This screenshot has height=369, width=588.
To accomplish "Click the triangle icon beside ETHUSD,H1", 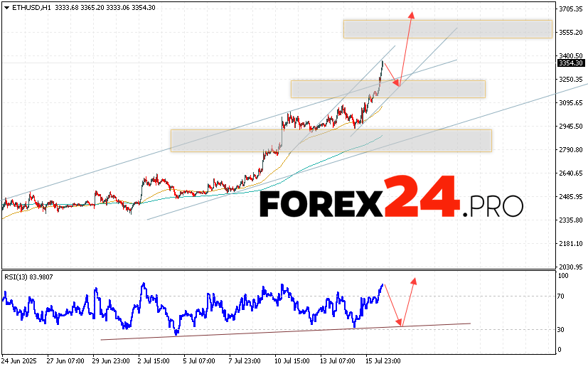I will tap(6, 7).
